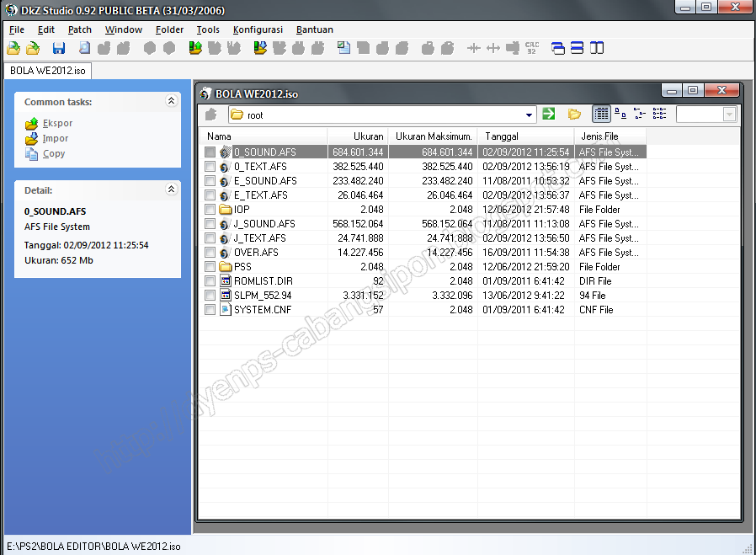Click the checked document toolbar icon
The width and height of the screenshot is (756, 555).
tap(343, 48)
